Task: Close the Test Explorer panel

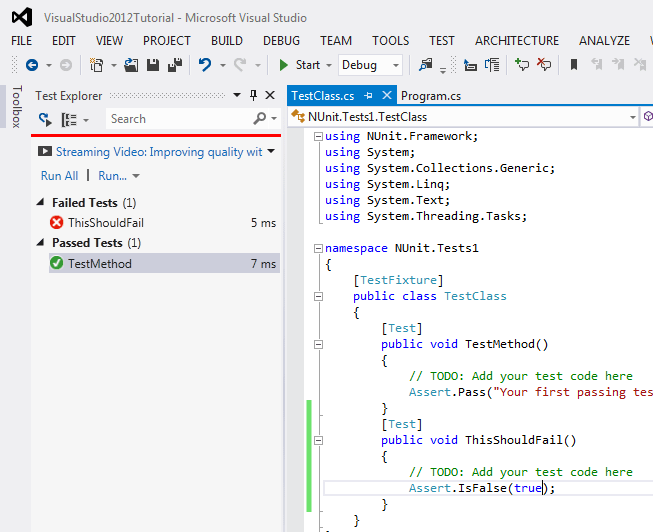Action: [x=270, y=95]
